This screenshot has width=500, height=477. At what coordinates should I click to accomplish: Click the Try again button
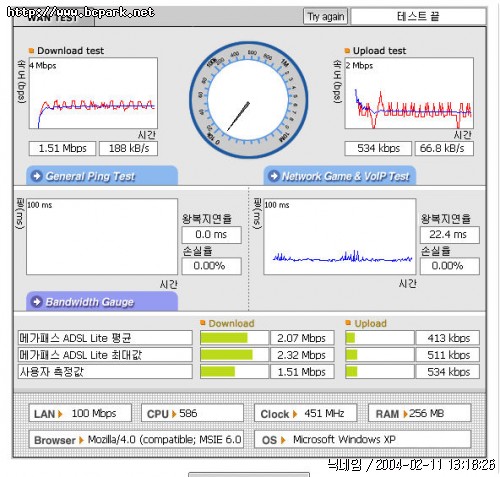point(325,16)
